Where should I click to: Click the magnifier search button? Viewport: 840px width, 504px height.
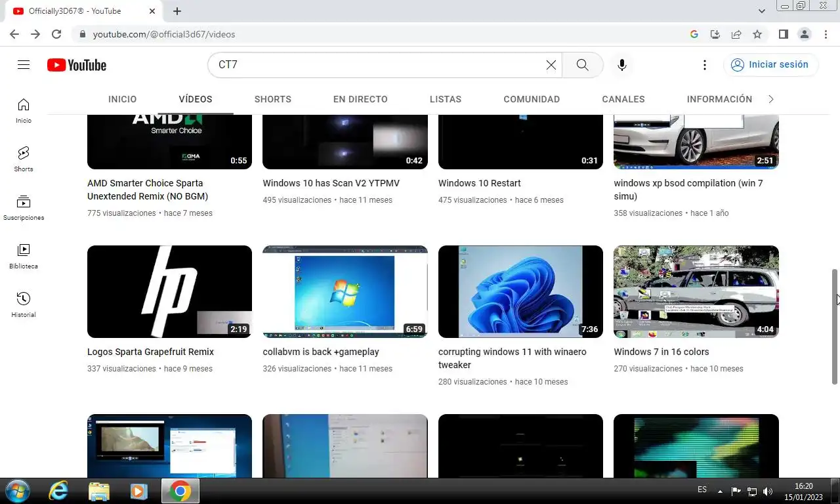[582, 65]
